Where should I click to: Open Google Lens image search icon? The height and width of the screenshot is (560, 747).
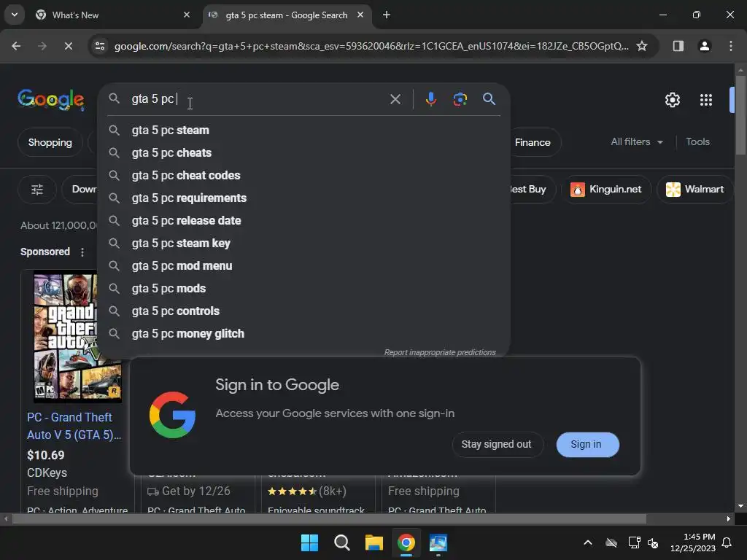coord(460,99)
